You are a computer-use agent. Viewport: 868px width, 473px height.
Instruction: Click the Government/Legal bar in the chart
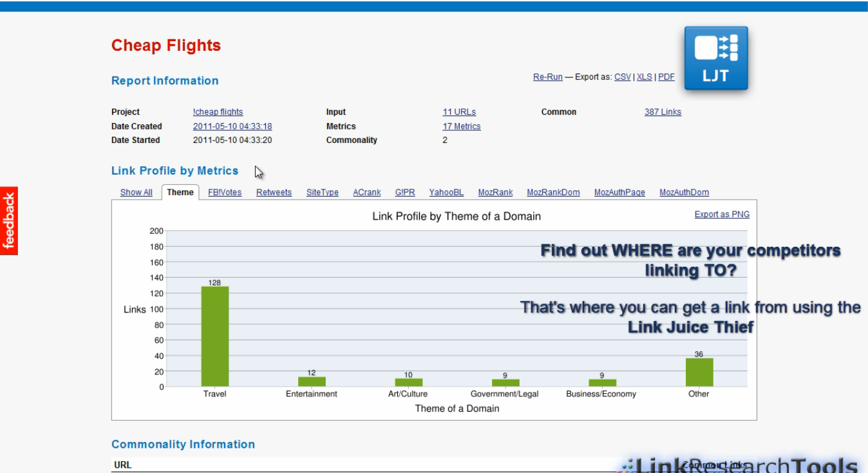click(x=505, y=383)
